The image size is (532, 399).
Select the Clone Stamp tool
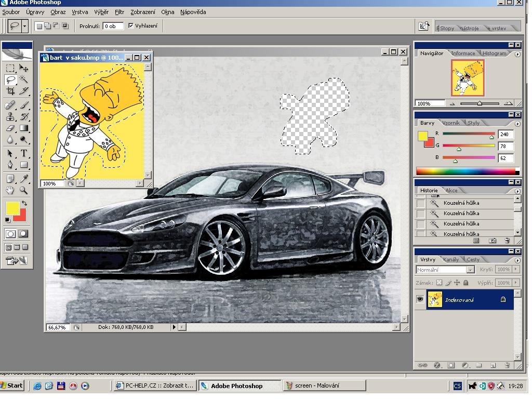point(10,116)
